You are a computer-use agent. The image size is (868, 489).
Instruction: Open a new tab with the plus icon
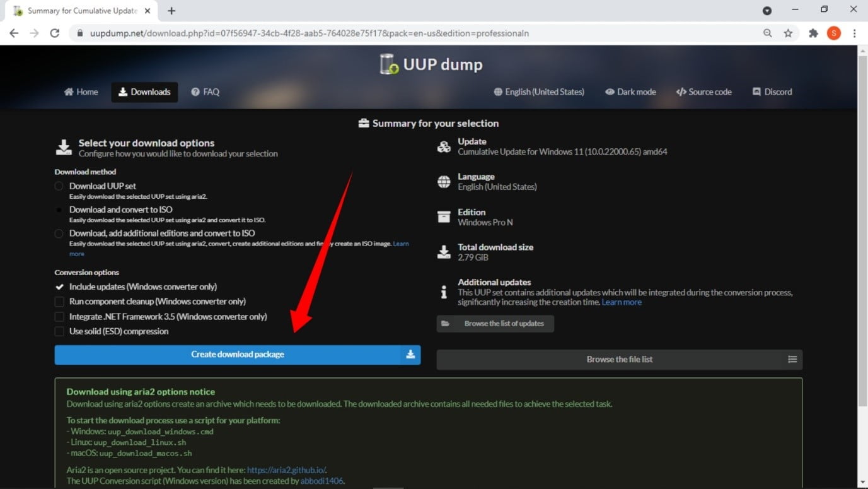[171, 11]
